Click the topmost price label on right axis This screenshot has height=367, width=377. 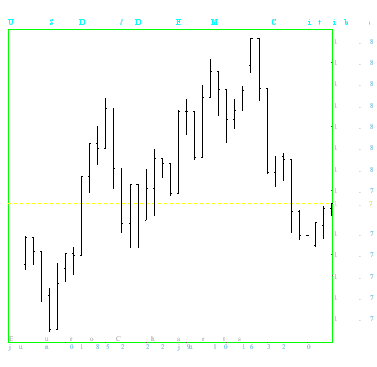point(354,42)
